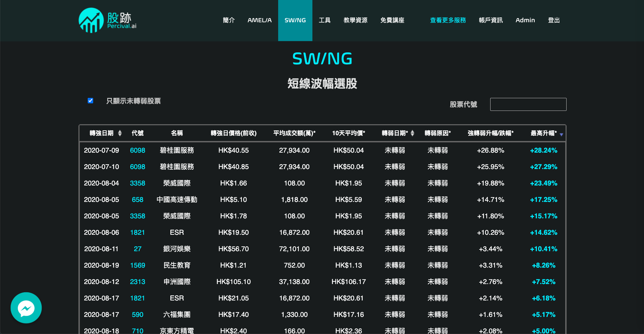This screenshot has height=334, width=644.
Task: Click the 強轉弱升幅/跌幅* column header
Action: tap(491, 133)
